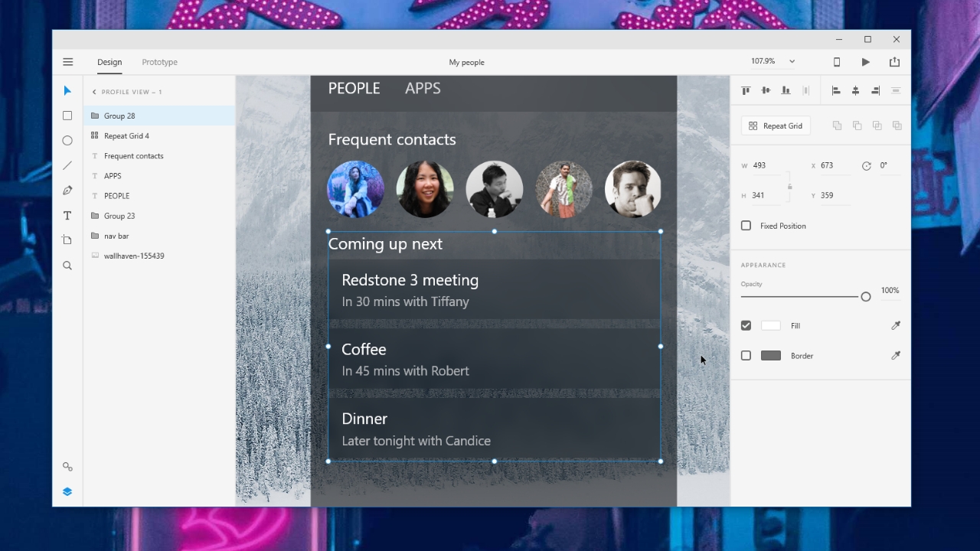The height and width of the screenshot is (551, 980).
Task: Enable the Fixed Position checkbox
Action: pos(746,226)
